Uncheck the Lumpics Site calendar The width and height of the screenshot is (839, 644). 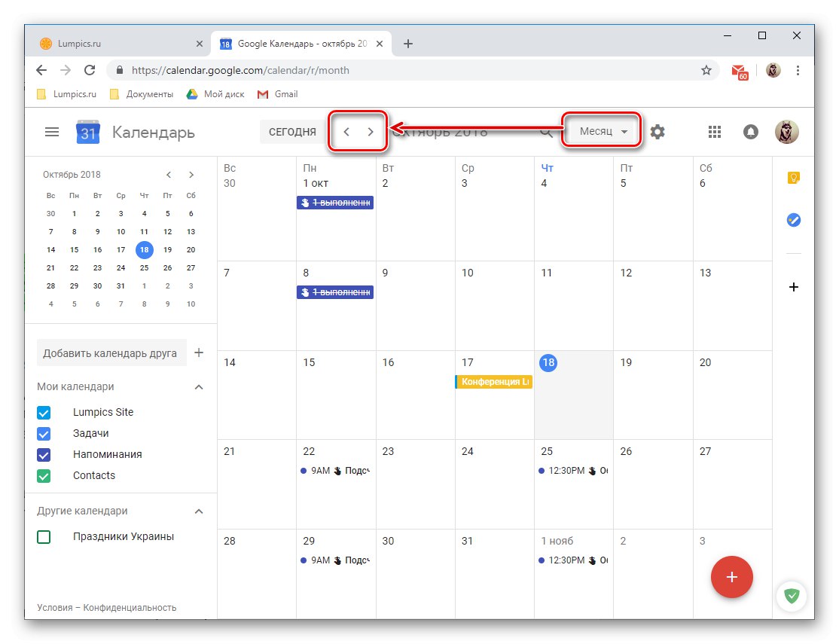(x=43, y=412)
